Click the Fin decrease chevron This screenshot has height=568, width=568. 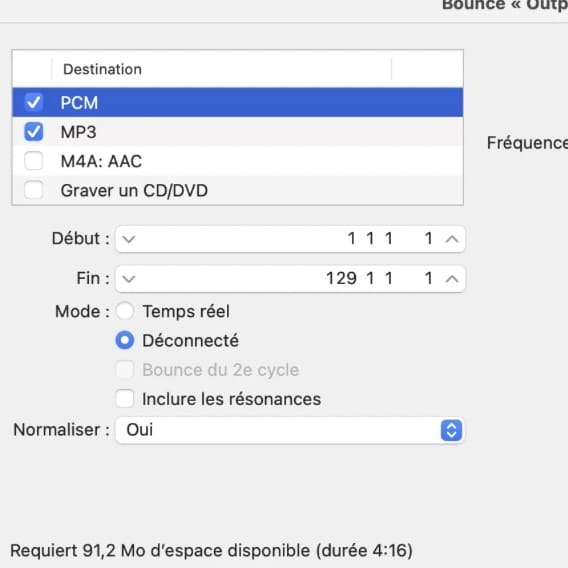(129, 279)
